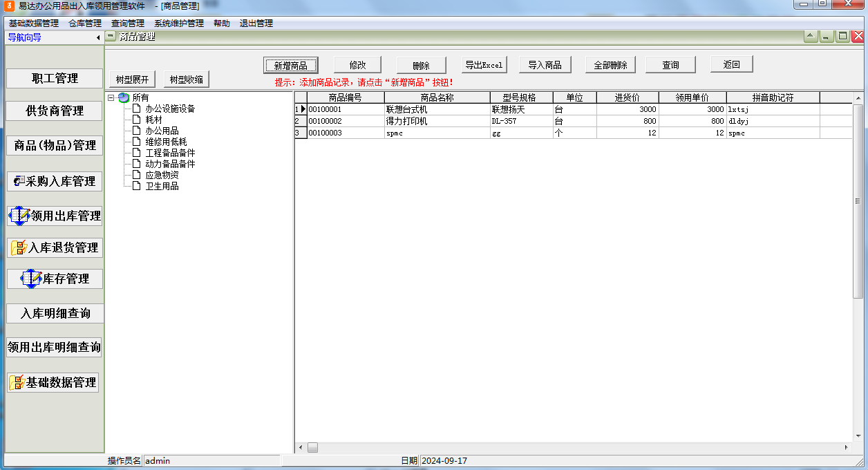Open the 基础数据管理 menu

point(33,23)
